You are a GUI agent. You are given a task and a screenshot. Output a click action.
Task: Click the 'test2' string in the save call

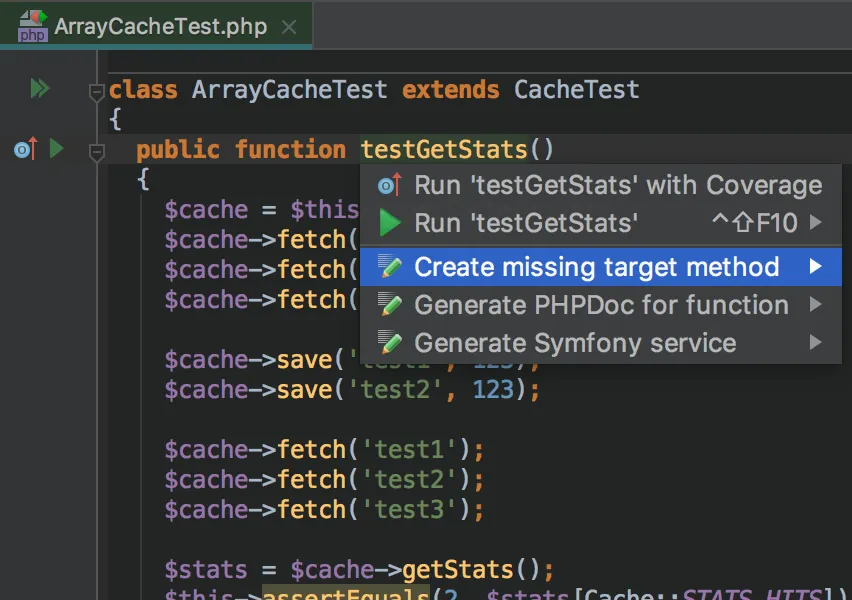[x=396, y=390]
